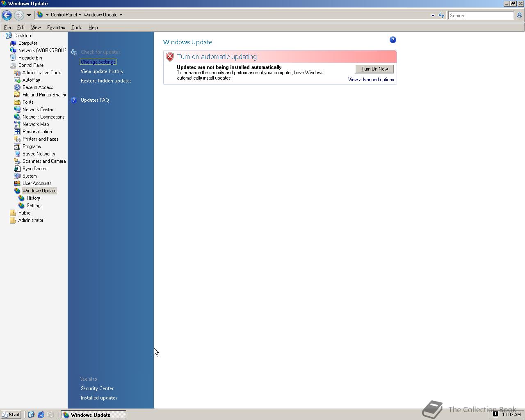Image resolution: width=525 pixels, height=420 pixels.
Task: Expand the Windows Update breadcrumb arrow
Action: (121, 15)
